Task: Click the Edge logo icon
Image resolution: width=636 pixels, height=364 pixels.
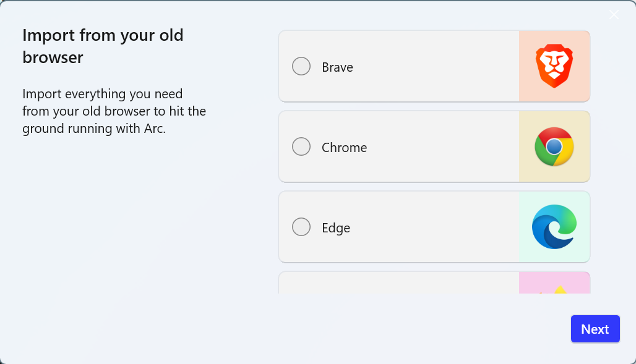Action: click(x=554, y=227)
